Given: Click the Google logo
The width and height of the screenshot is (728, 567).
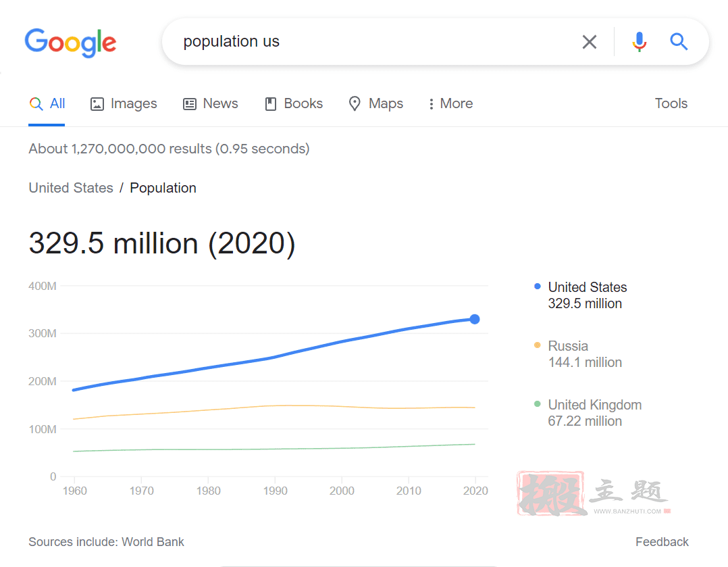Looking at the screenshot, I should 70,42.
